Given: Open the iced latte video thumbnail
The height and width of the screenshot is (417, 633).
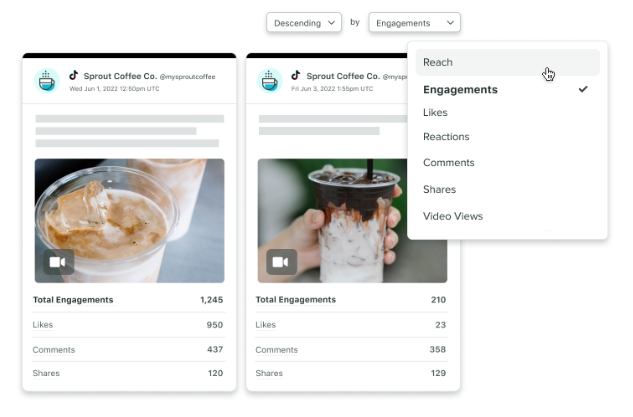Looking at the screenshot, I should click(x=130, y=221).
